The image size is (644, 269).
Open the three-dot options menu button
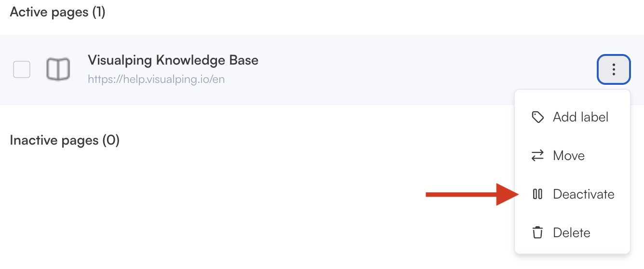[614, 69]
